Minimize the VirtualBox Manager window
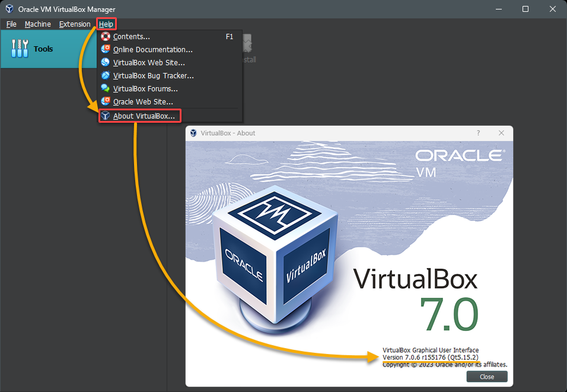The image size is (567, 392). 499,9
